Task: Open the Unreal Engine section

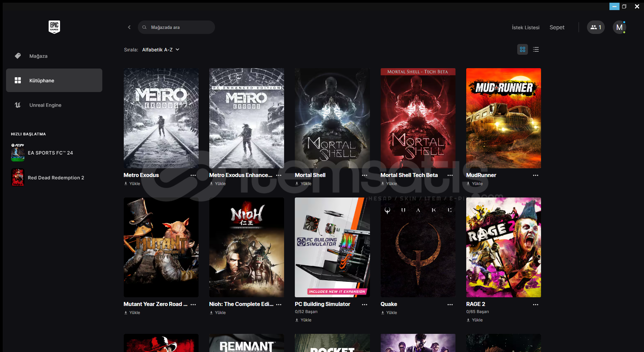Action: [x=54, y=105]
